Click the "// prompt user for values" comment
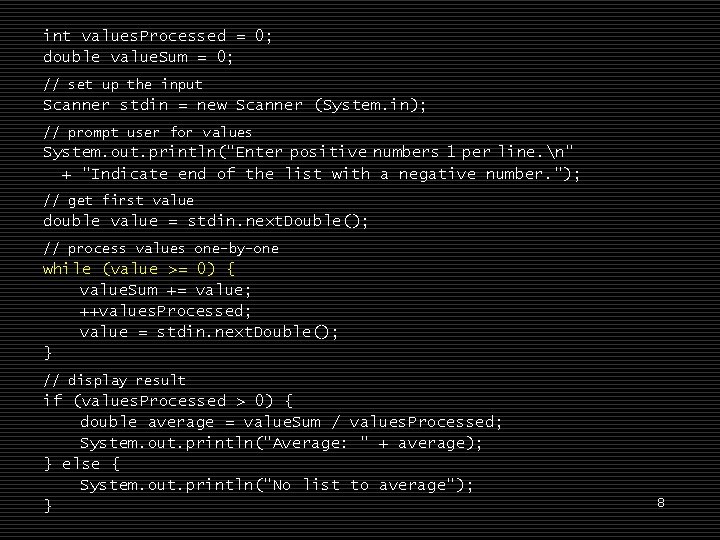Screen dimensions: 720x540 coord(147,132)
